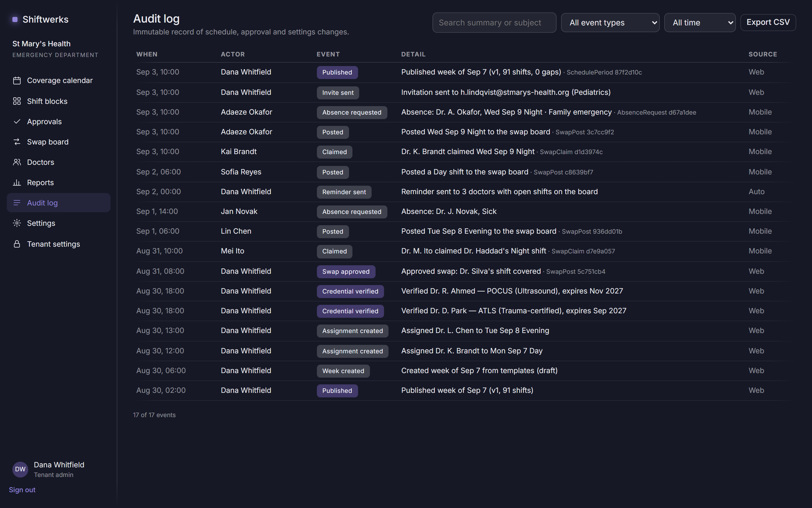
Task: Click the Reminder sent event badge
Action: tap(344, 192)
